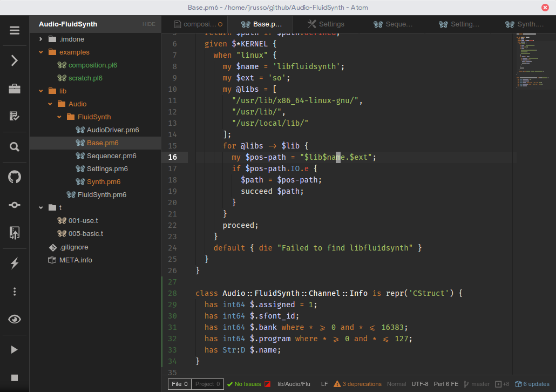The image size is (556, 392).
Task: Open Settings.pm6 file
Action: [x=107, y=169]
